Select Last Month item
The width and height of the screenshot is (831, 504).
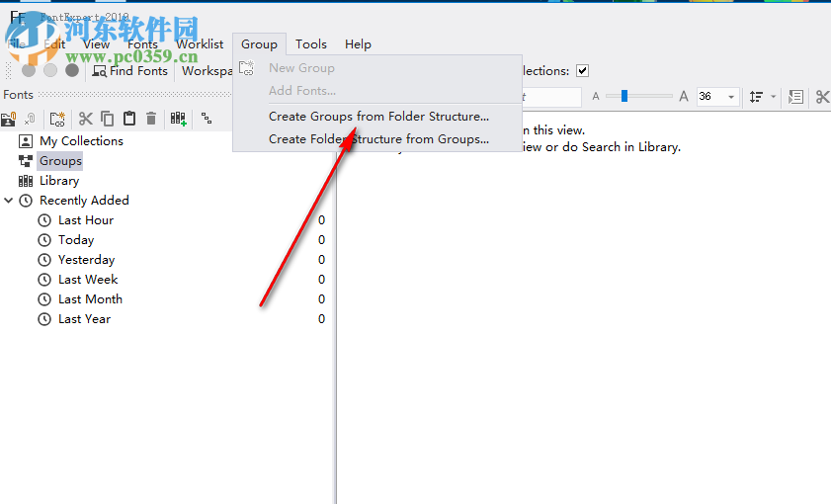(90, 299)
